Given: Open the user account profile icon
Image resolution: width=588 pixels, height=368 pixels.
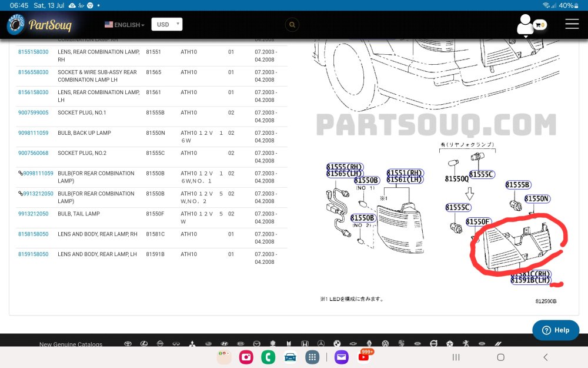Looking at the screenshot, I should 525,25.
